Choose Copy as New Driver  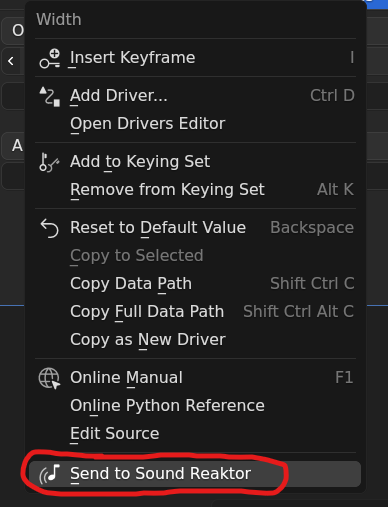click(195, 340)
